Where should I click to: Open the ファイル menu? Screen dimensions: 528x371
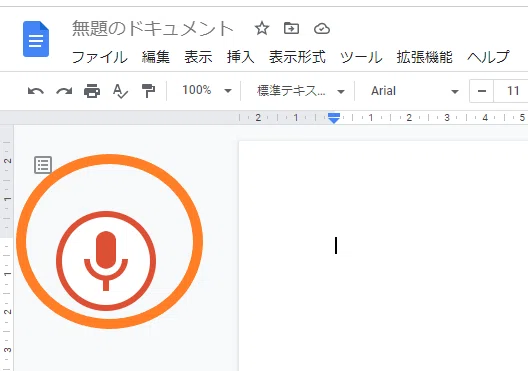pos(100,57)
